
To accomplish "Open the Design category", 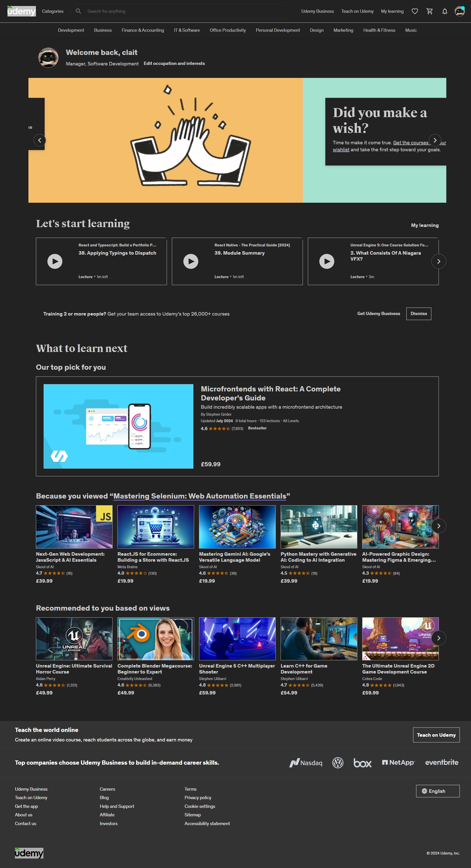I will 317,30.
